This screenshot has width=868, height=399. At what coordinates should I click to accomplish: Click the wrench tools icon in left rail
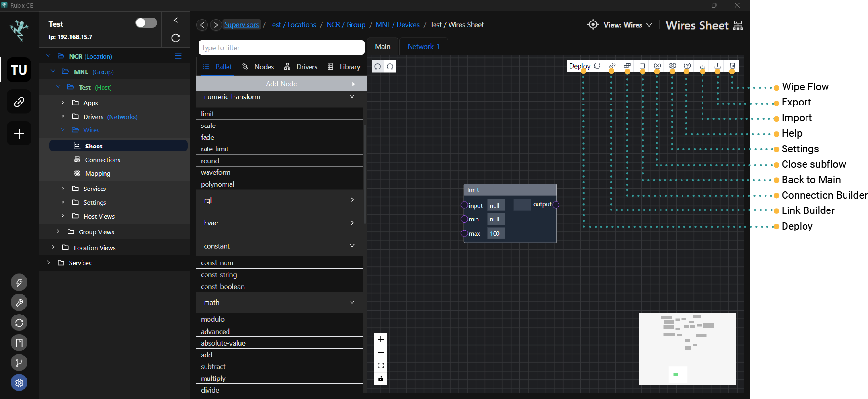pos(19,303)
